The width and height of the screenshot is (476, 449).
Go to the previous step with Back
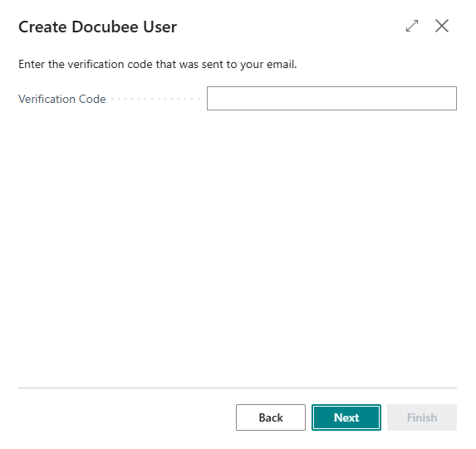coord(271,417)
